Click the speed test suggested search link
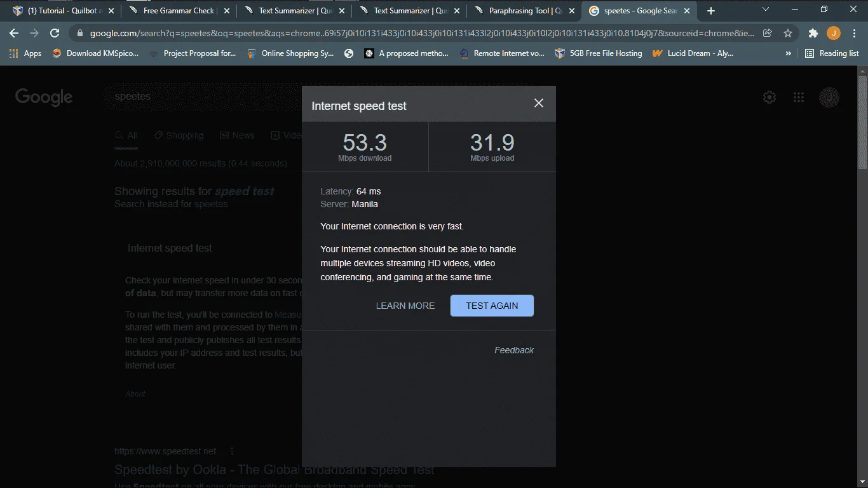 pos(245,191)
